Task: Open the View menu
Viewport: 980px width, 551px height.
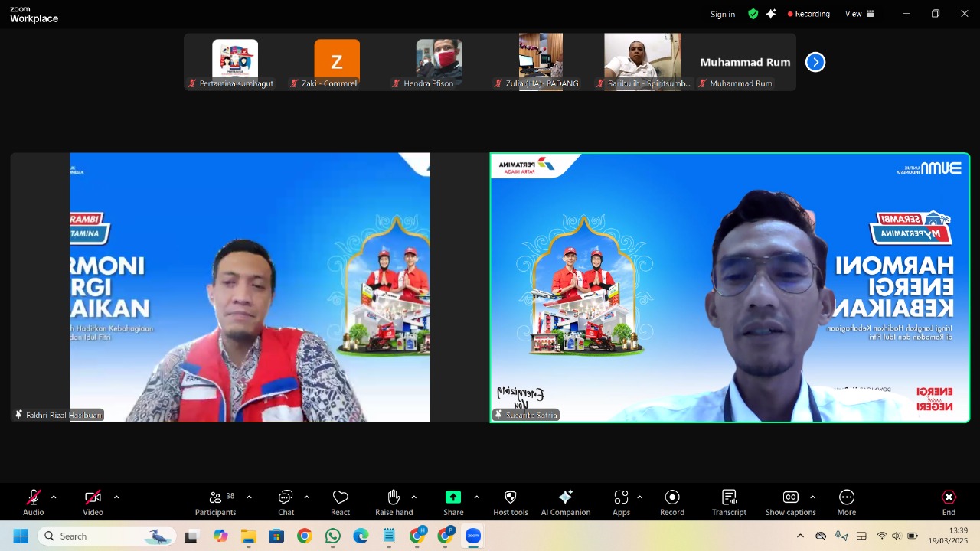Action: (x=859, y=14)
